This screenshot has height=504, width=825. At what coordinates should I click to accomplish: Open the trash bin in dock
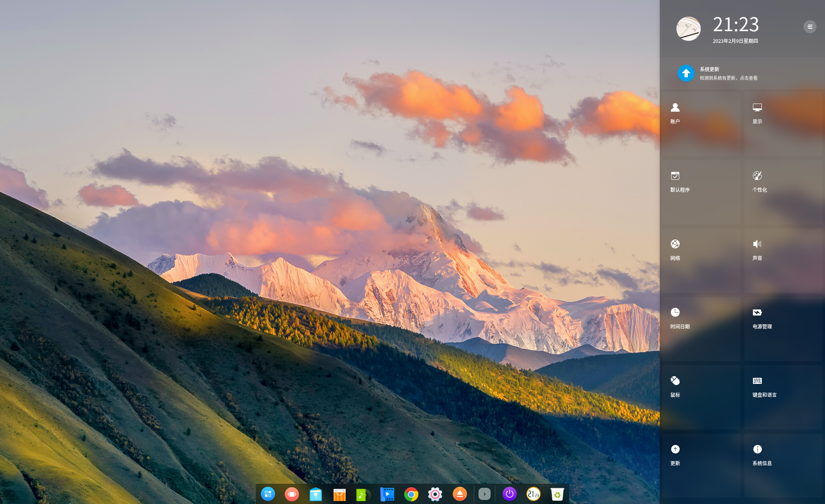click(x=557, y=494)
